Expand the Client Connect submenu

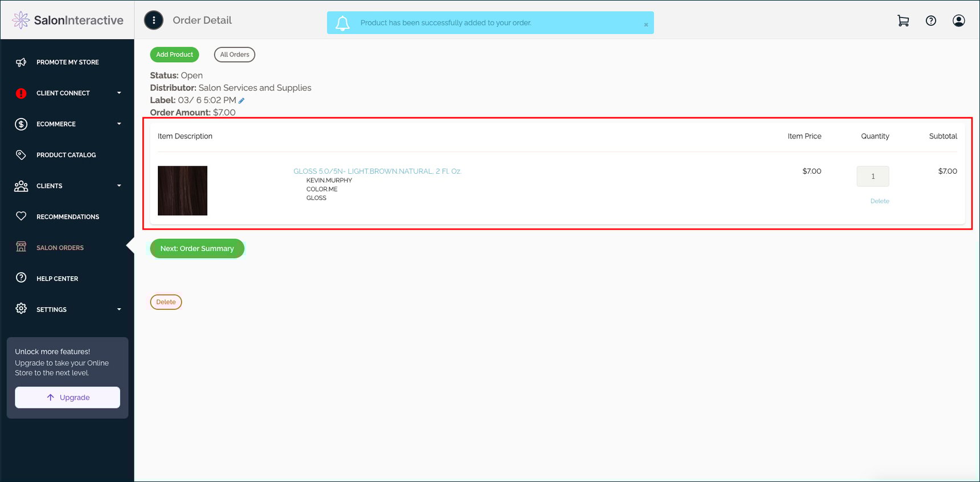click(119, 93)
